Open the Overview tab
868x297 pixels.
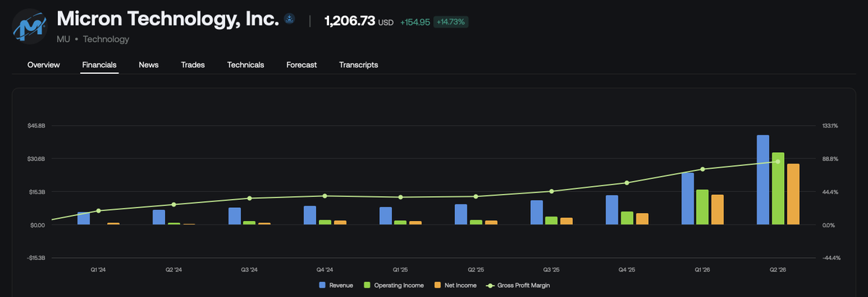point(43,64)
